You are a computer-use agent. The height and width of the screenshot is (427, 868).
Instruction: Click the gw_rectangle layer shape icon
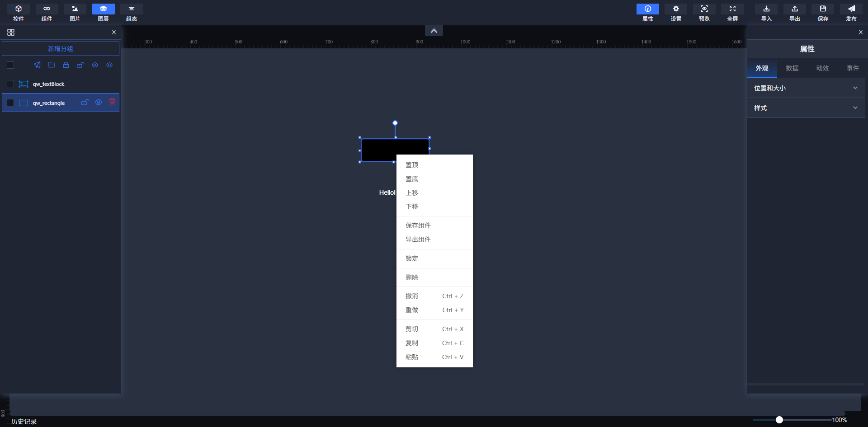coord(23,103)
